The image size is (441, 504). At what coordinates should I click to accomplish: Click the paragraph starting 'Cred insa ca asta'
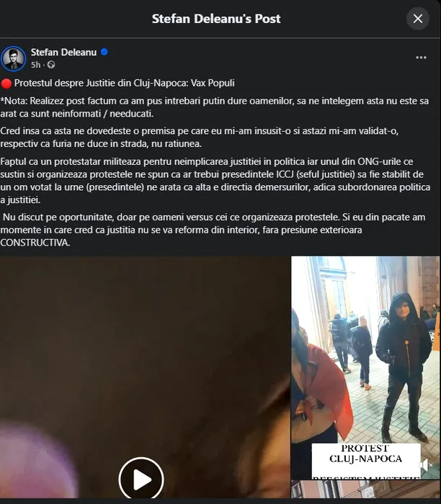(200, 138)
